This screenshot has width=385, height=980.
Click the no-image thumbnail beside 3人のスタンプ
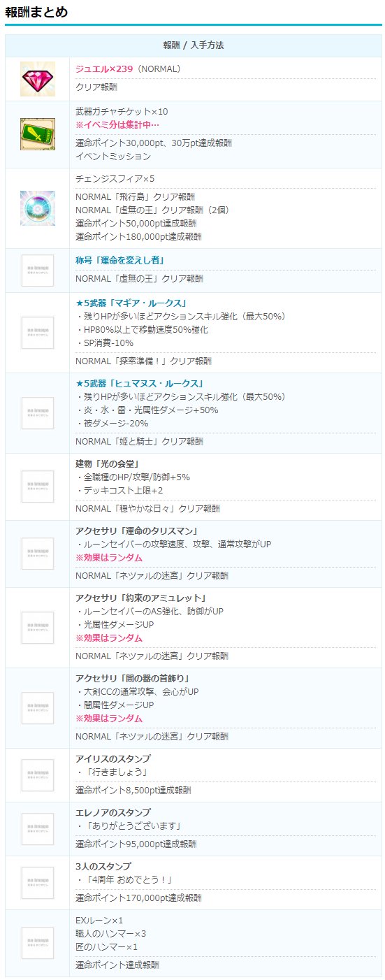click(37, 883)
